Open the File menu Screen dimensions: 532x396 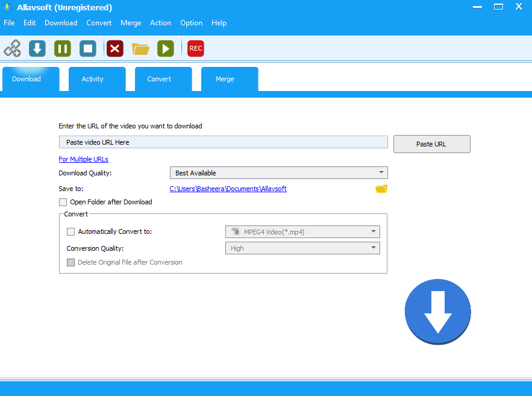(9, 23)
